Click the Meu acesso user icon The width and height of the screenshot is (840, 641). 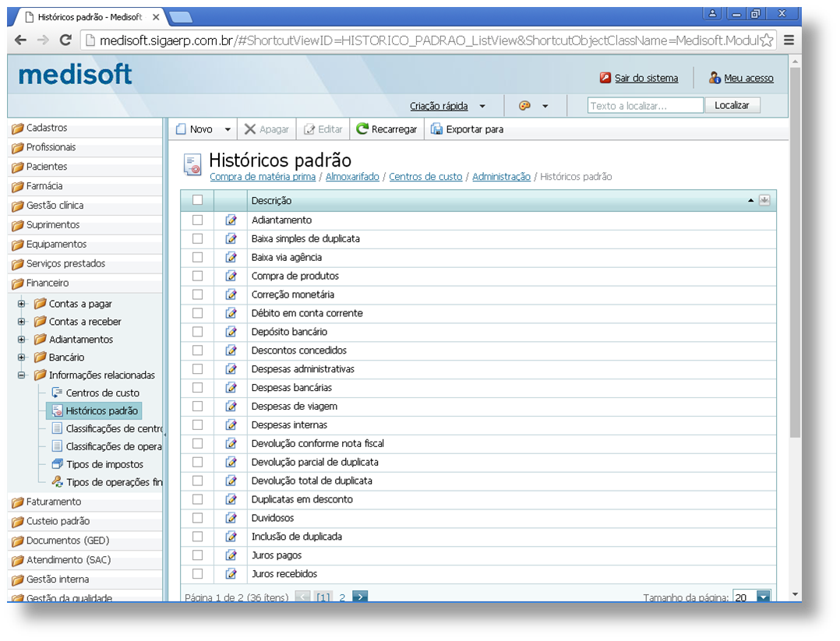715,78
